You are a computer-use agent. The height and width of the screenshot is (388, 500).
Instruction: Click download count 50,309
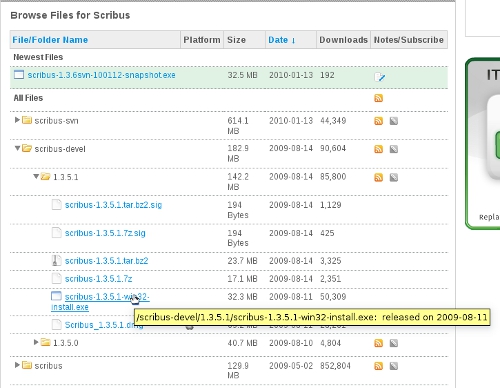tap(333, 296)
